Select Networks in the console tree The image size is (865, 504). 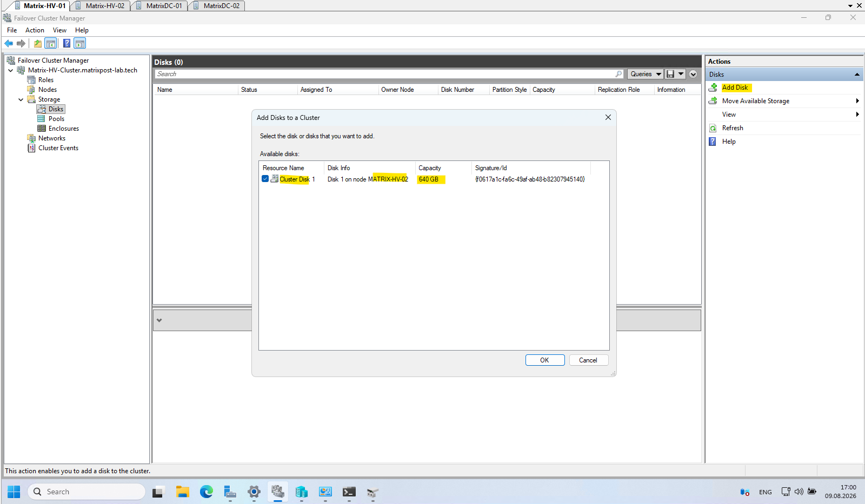pos(52,138)
